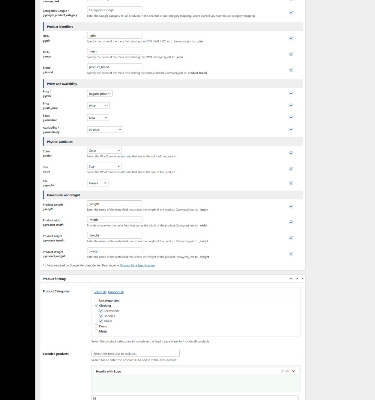The image size is (375, 400).
Task: Toggle the checkbox on the Brand row
Action: pyautogui.click(x=291, y=70)
